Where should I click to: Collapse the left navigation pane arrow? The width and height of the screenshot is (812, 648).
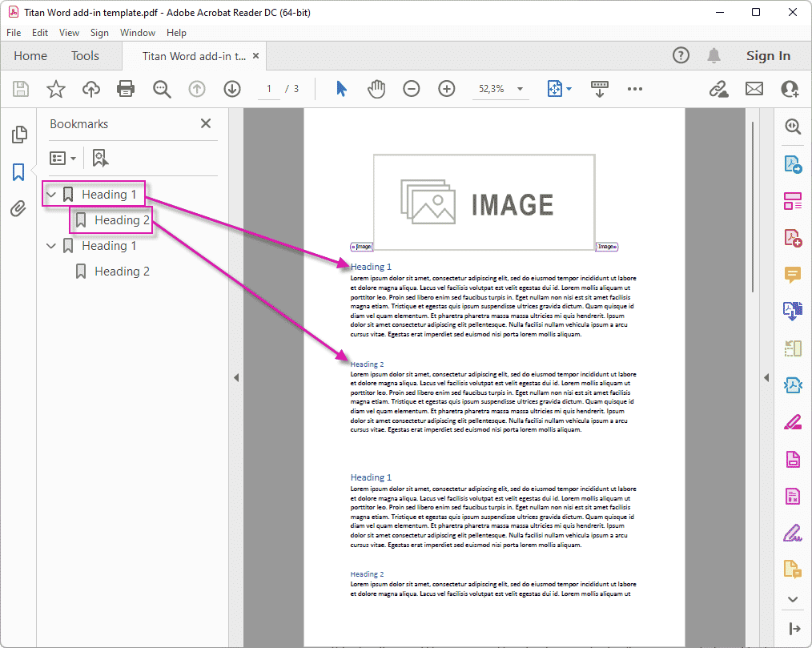point(236,377)
